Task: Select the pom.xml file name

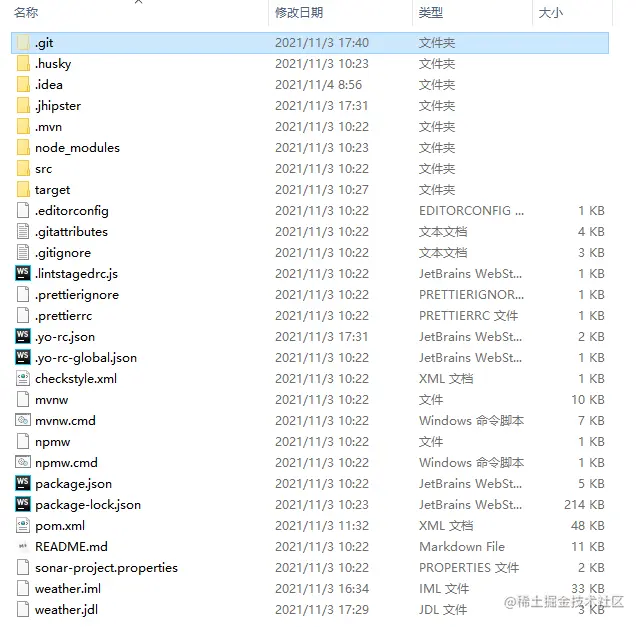Action: coord(60,526)
